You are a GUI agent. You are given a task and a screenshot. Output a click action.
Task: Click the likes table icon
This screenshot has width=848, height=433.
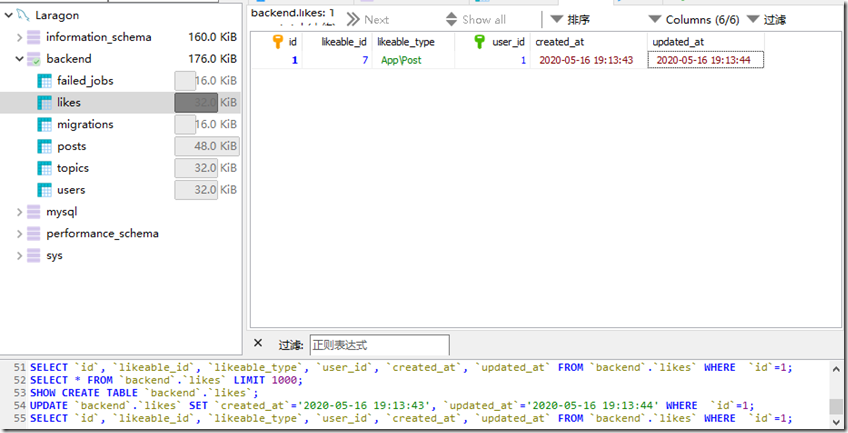pyautogui.click(x=44, y=103)
